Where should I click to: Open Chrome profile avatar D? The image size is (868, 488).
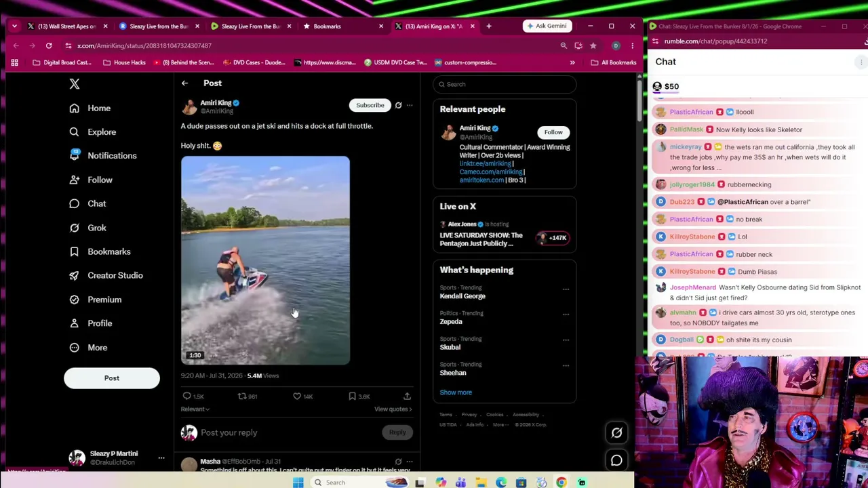[x=616, y=46]
